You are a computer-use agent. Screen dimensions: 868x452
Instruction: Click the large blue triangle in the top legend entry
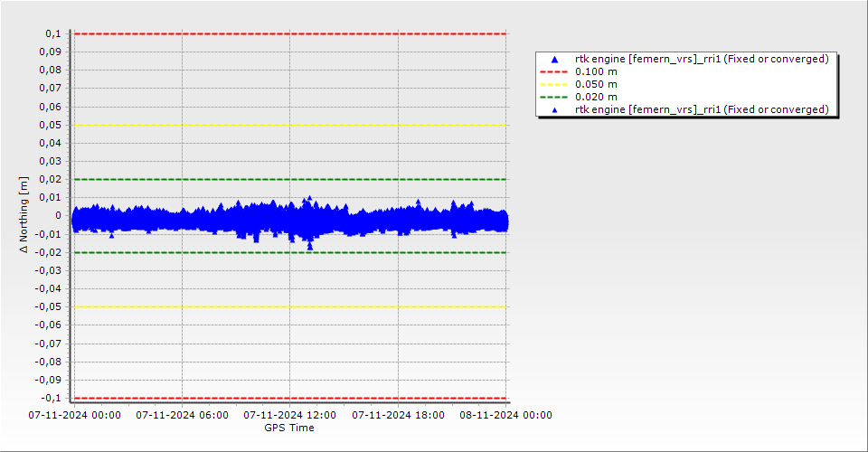pos(555,60)
